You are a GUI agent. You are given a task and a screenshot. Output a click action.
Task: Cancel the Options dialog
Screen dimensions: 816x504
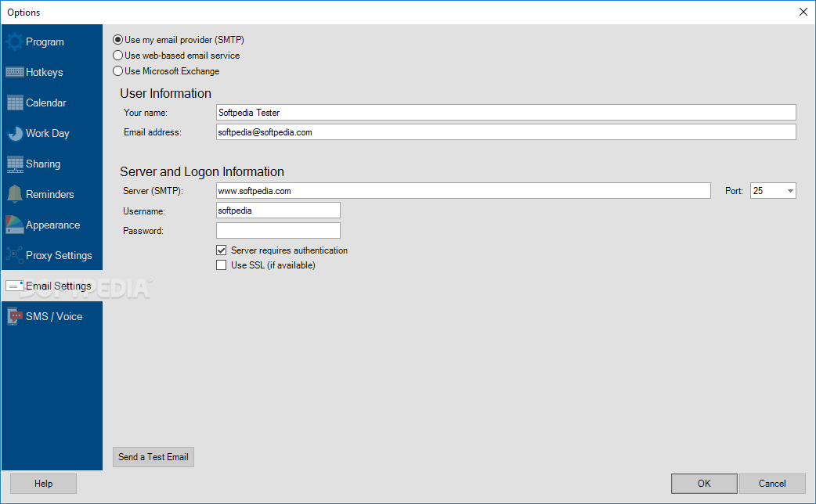pyautogui.click(x=772, y=483)
